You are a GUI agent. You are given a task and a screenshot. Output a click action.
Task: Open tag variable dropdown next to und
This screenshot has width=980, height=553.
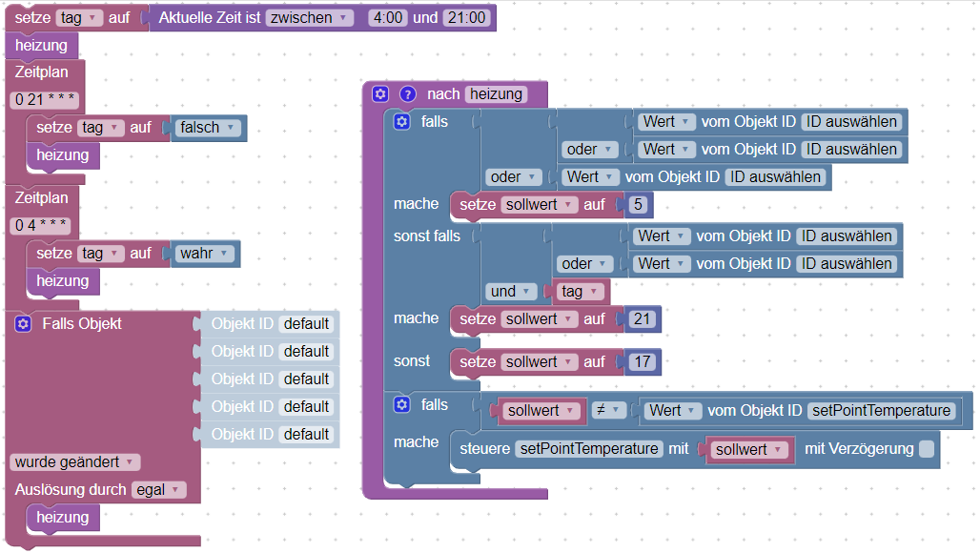581,291
